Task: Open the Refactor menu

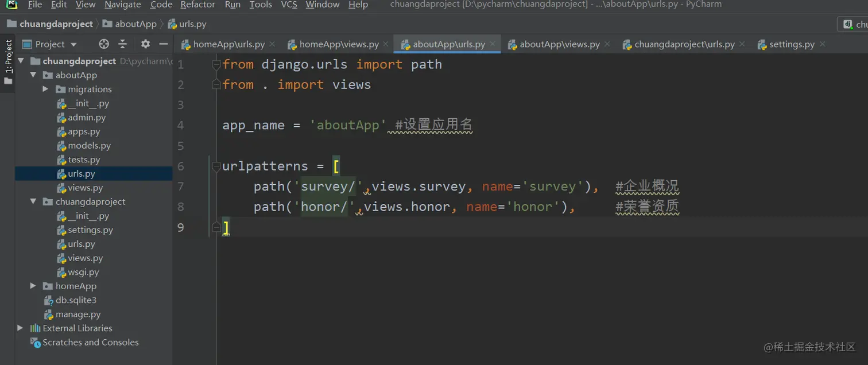Action: pos(198,5)
